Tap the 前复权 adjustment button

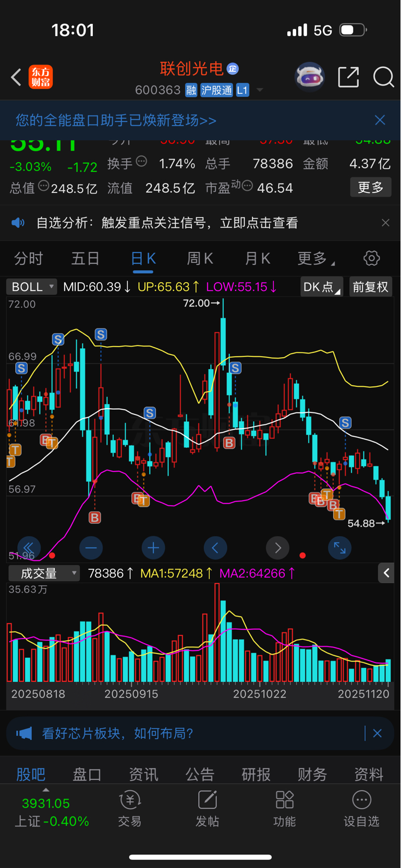click(x=370, y=287)
